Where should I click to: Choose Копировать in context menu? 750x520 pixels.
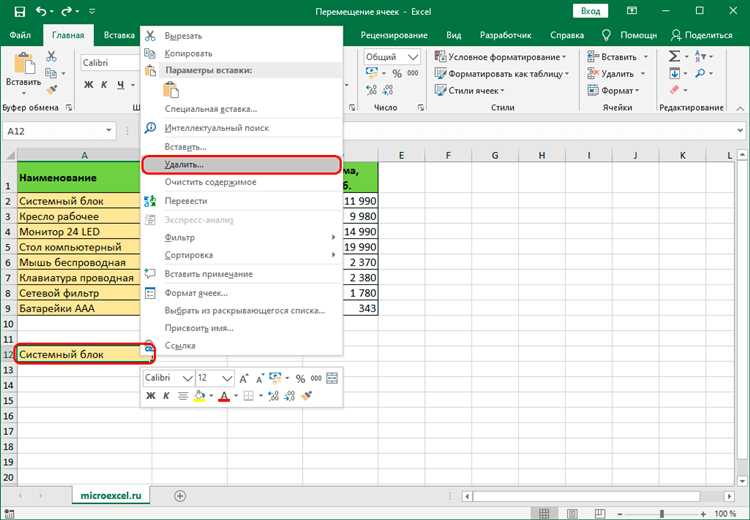click(x=242, y=53)
